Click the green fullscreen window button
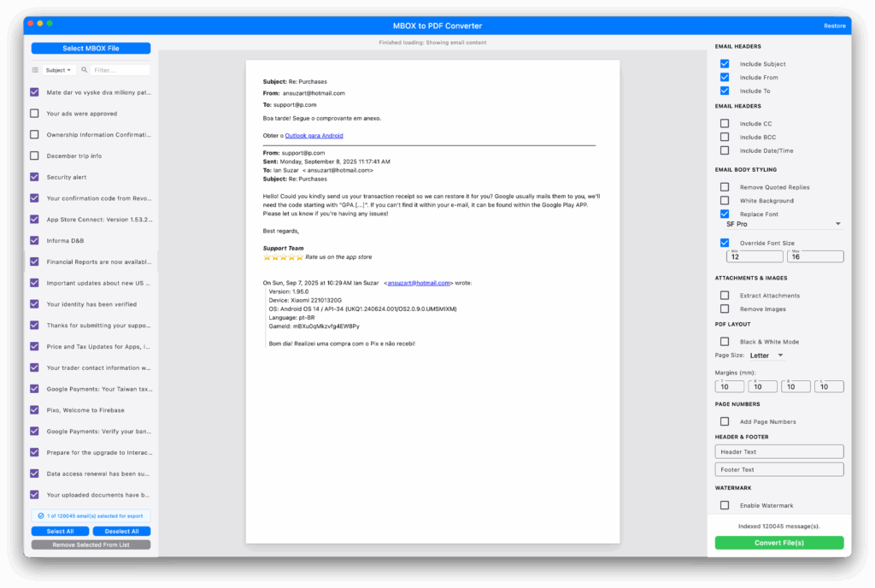Viewport: 875px width, 588px height. pos(50,23)
